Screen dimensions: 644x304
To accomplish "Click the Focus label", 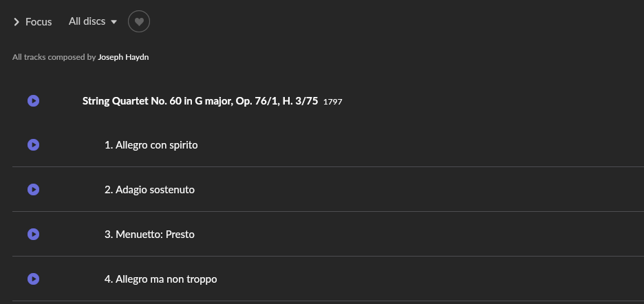I will click(39, 22).
